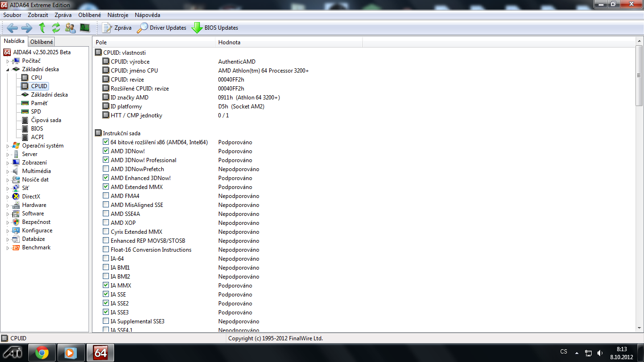Toggle the Cyrix Extended MMX checkbox
This screenshot has width=644, height=362.
106,232
